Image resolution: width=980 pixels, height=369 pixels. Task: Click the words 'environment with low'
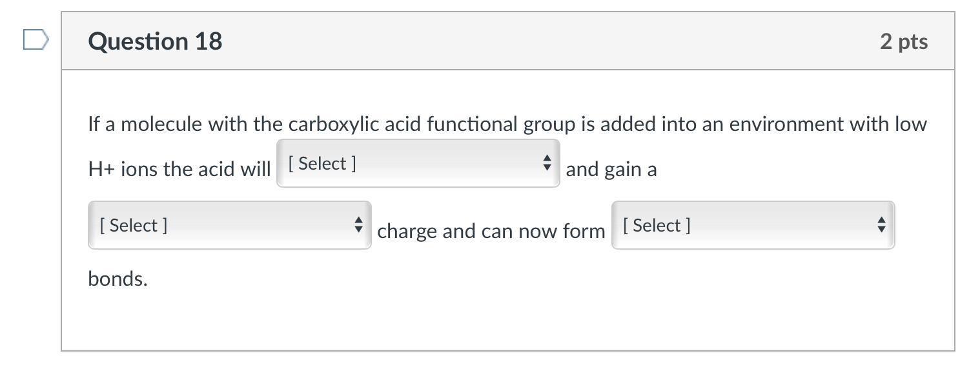828,124
